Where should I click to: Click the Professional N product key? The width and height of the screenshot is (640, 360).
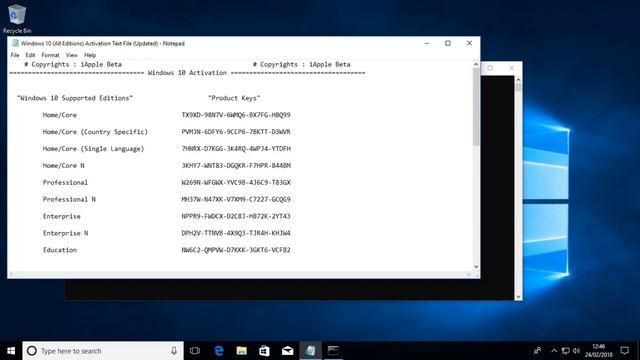[236, 199]
